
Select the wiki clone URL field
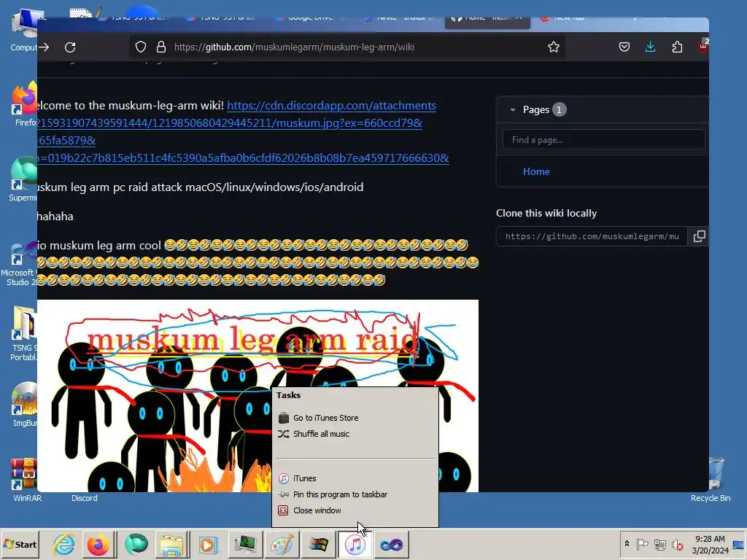click(592, 236)
